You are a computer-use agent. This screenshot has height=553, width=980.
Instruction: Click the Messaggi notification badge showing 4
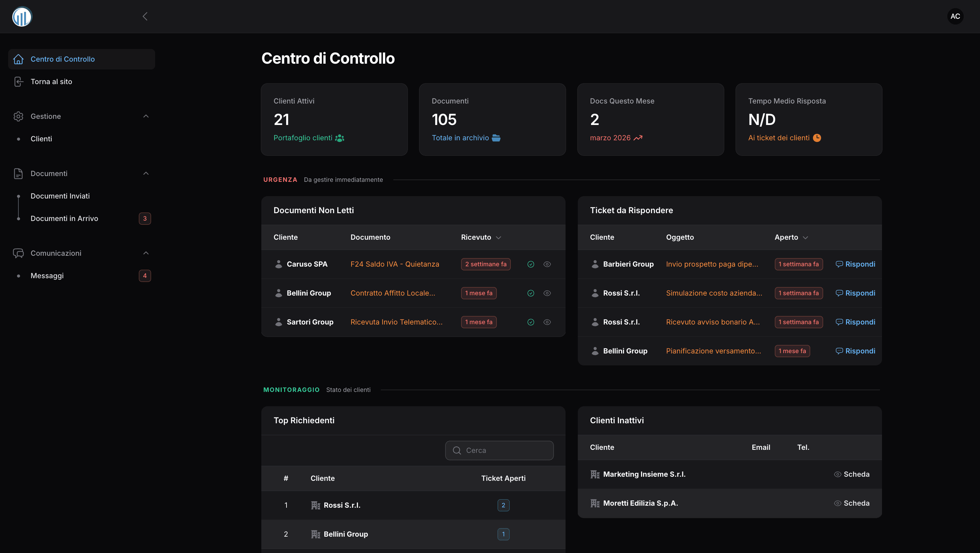tap(145, 275)
